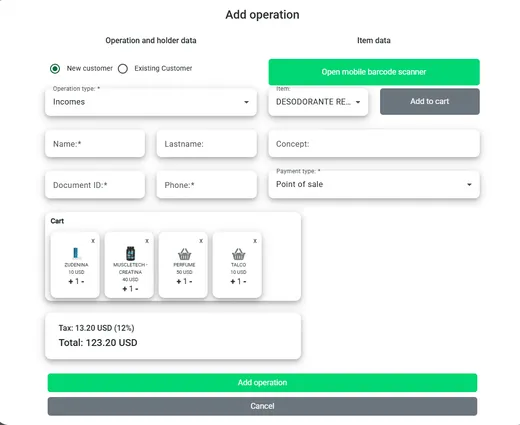
Task: Open the Item dropdown showing DESODORANTE
Action: click(318, 102)
